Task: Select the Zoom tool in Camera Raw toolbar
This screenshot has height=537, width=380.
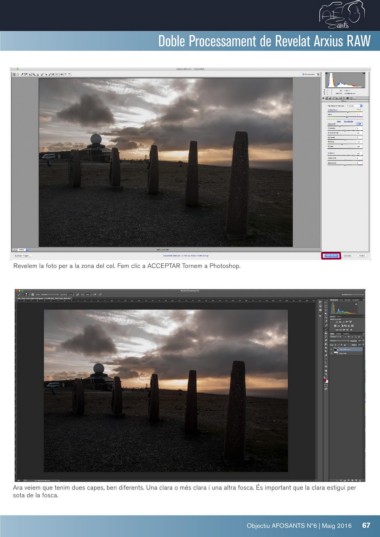Action: pyautogui.click(x=14, y=74)
